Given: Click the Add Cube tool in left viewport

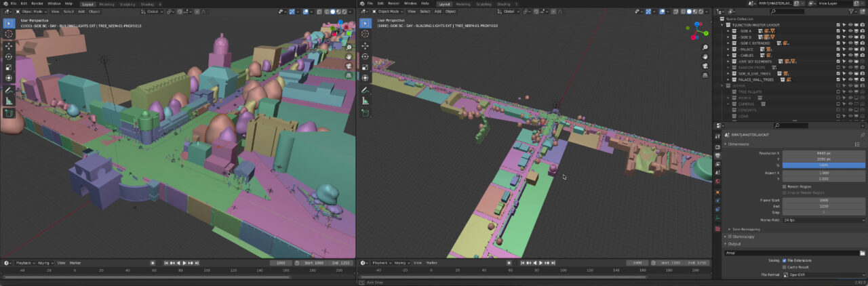Looking at the screenshot, I should [x=9, y=113].
